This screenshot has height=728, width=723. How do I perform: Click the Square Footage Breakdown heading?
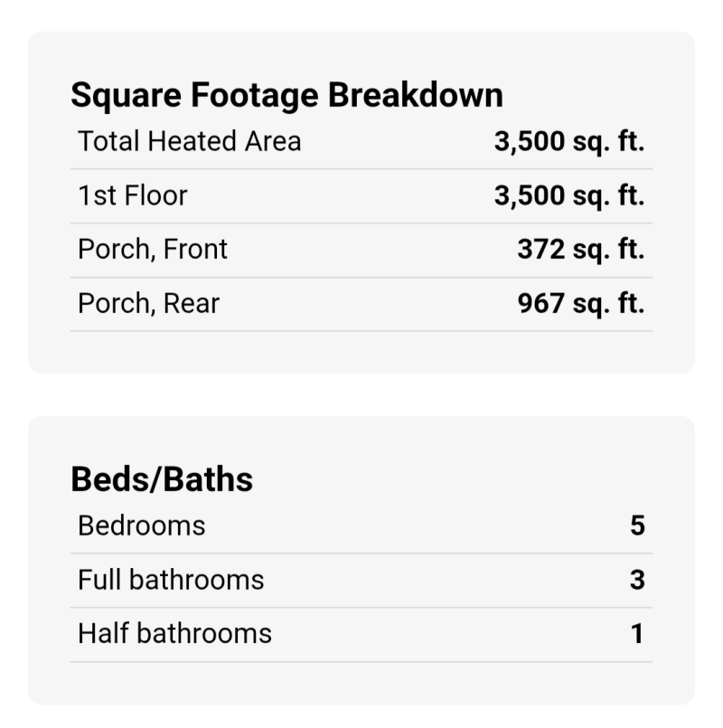[x=286, y=95]
